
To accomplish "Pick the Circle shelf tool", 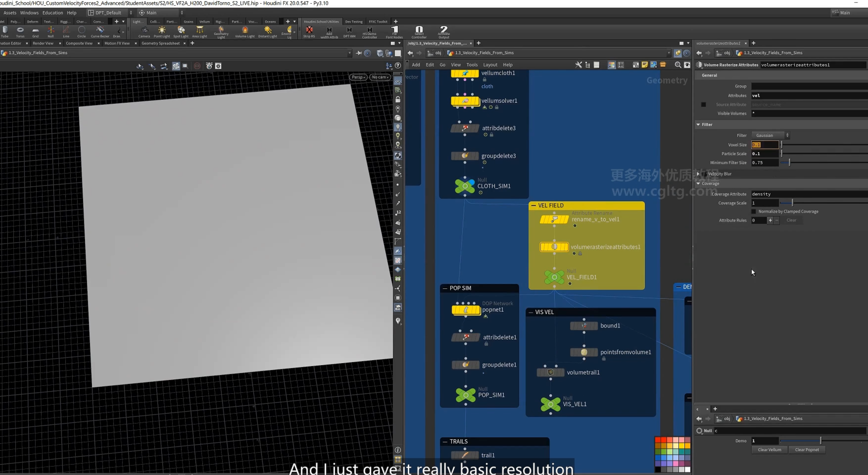I will pos(82,32).
